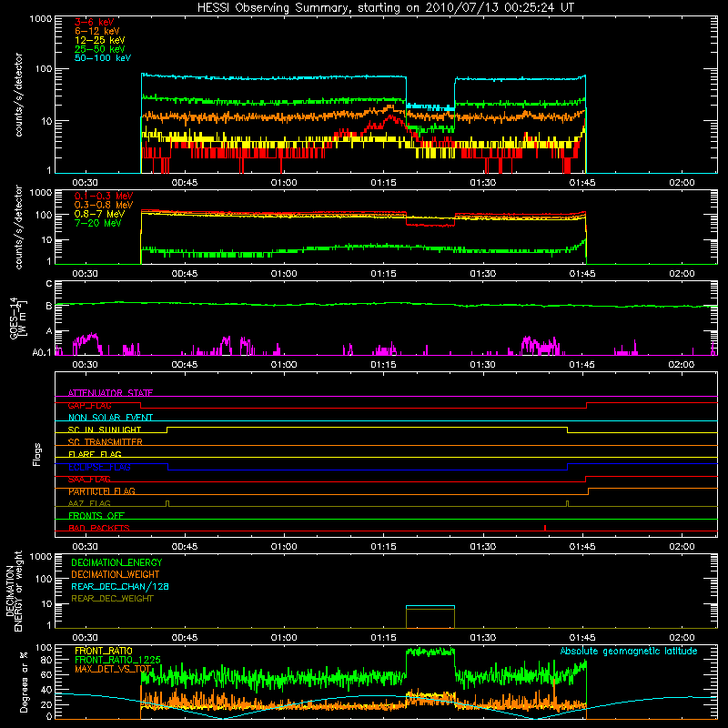Click the GAP_FLAG label
728x728 pixels.
89,405
